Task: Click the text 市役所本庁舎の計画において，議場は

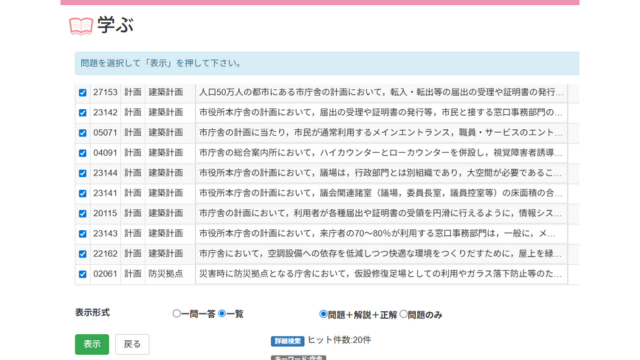Action: tap(381, 173)
